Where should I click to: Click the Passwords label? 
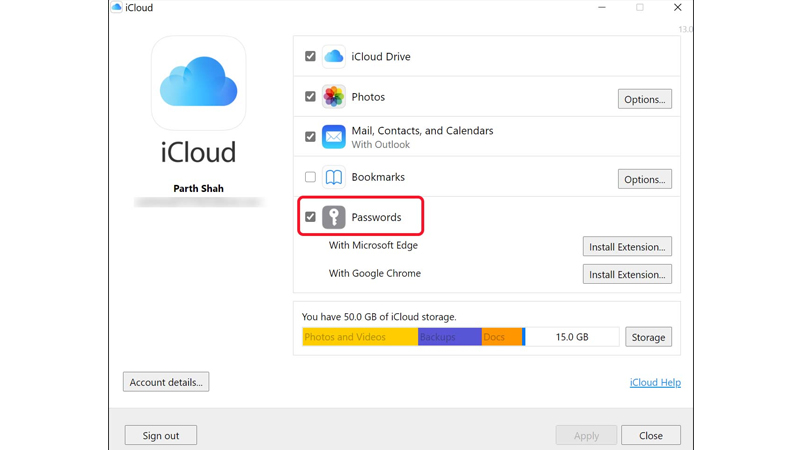(376, 217)
